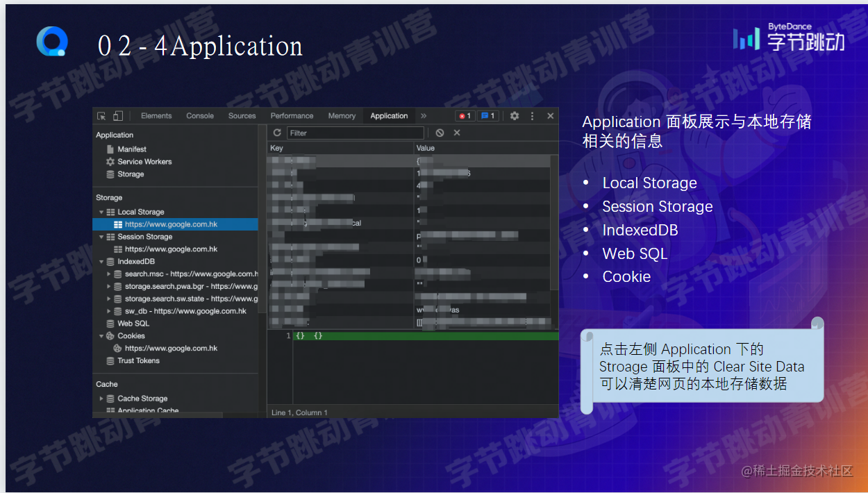
Task: Expand the Cache Storage node
Action: (101, 399)
